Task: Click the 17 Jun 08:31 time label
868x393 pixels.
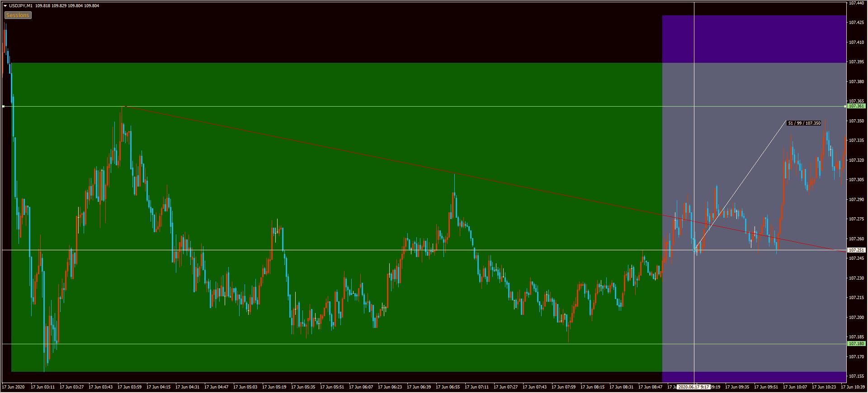Action: coord(621,387)
